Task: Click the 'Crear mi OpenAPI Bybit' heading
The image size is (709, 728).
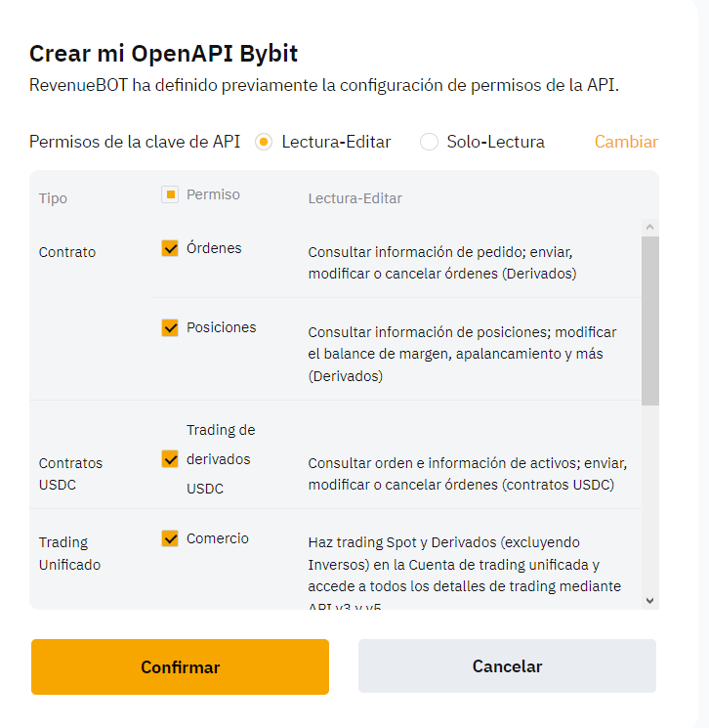Action: (x=163, y=54)
